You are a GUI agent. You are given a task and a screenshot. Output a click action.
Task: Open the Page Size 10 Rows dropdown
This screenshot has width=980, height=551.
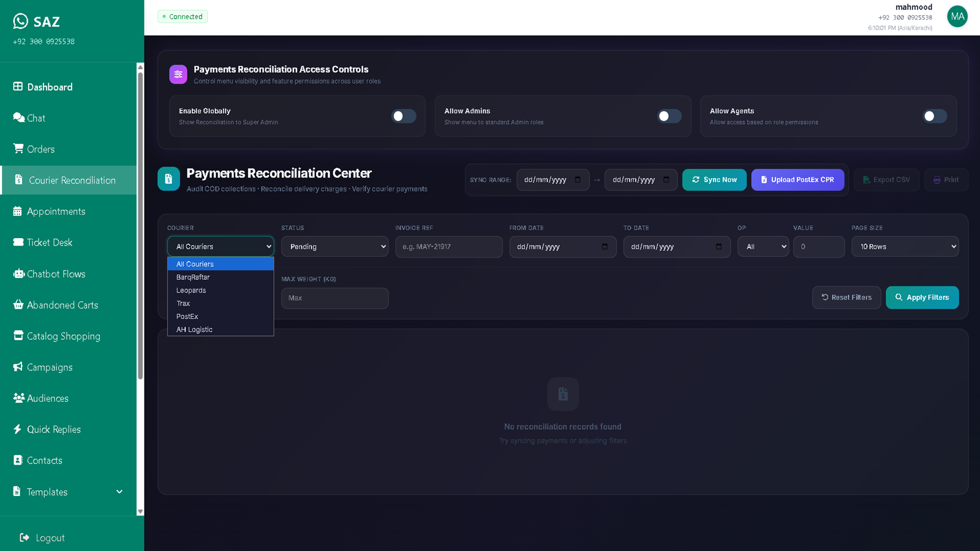905,247
